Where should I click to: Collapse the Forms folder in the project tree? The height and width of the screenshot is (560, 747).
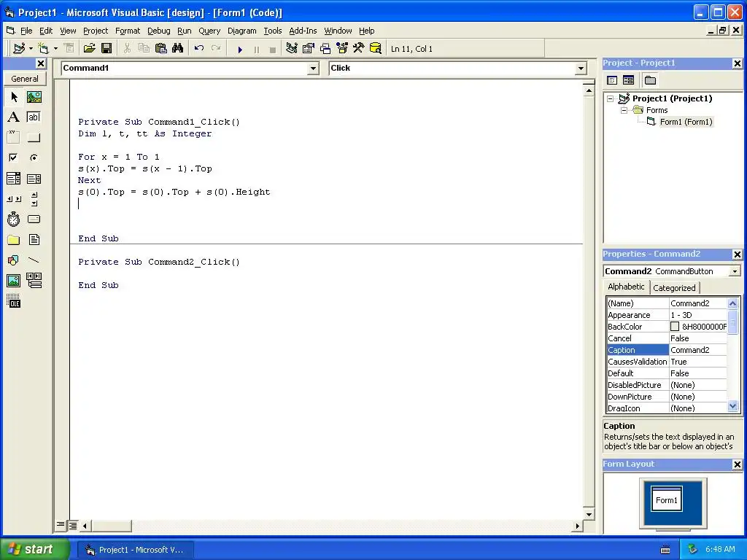pos(624,111)
